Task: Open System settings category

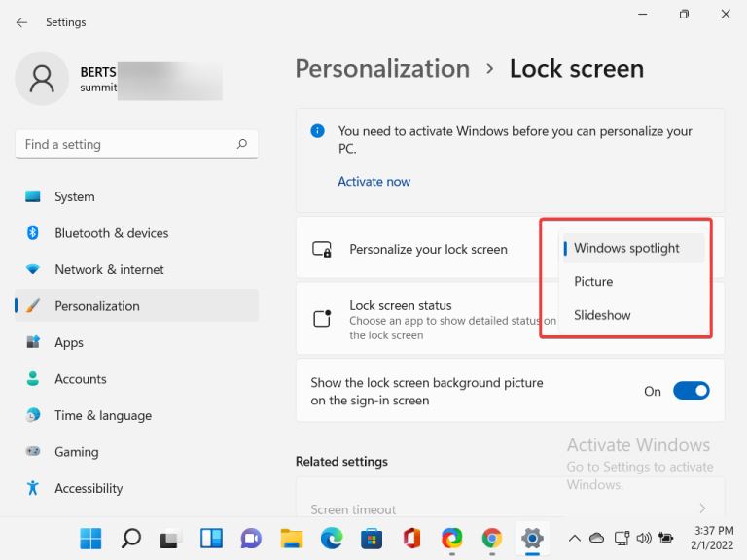Action: [x=137, y=196]
